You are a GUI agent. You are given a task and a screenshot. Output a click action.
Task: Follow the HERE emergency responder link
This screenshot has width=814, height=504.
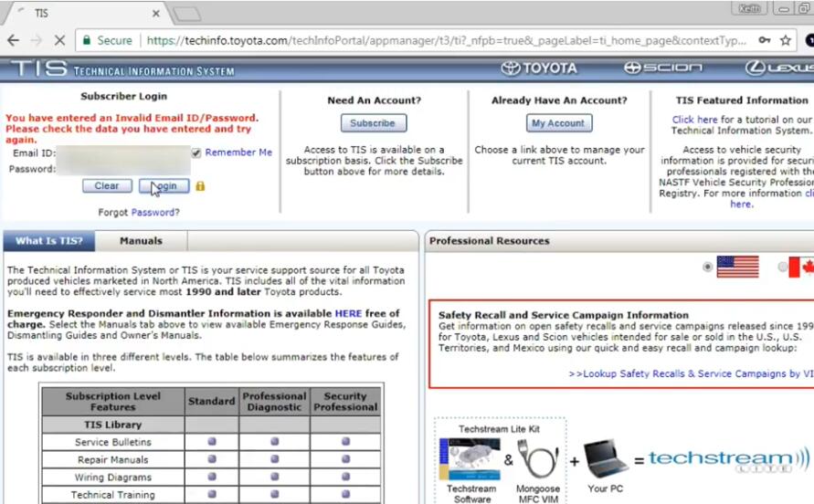[x=348, y=313]
